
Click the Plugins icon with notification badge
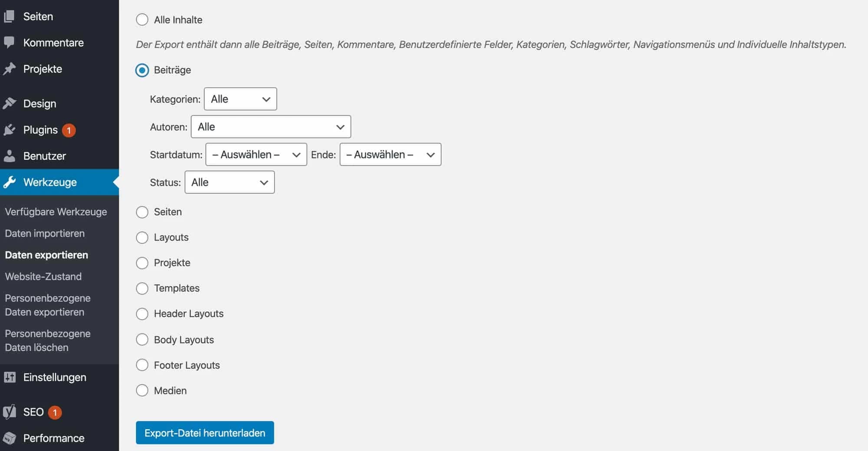click(10, 130)
